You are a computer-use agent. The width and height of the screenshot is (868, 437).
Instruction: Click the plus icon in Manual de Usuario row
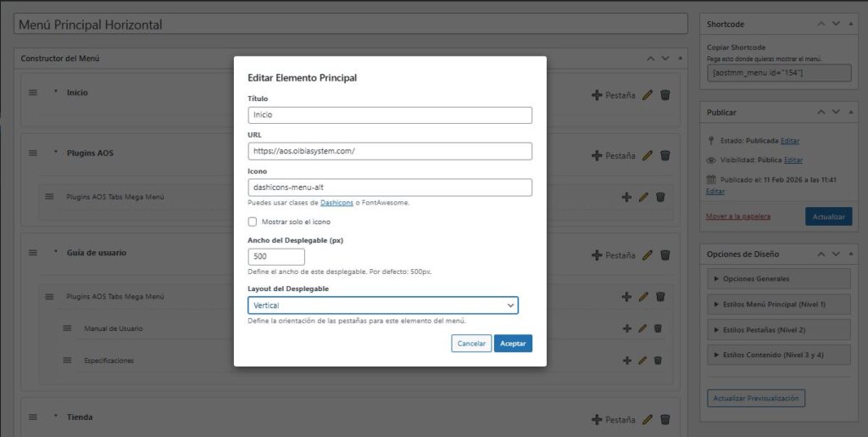tap(627, 328)
